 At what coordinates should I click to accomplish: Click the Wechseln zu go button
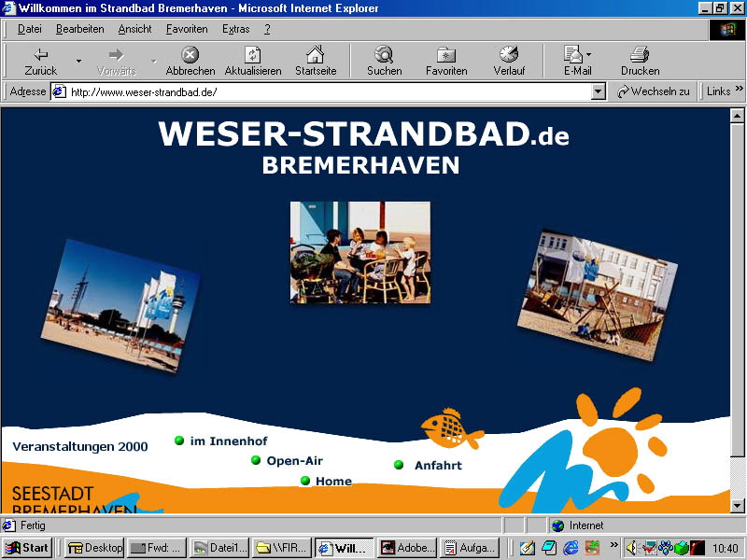tap(653, 91)
